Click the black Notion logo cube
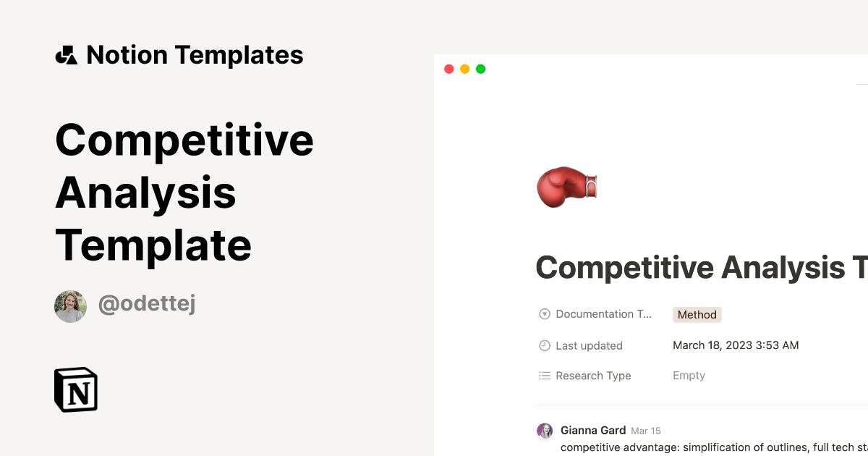Screen dimensions: 868x456 coord(75,389)
